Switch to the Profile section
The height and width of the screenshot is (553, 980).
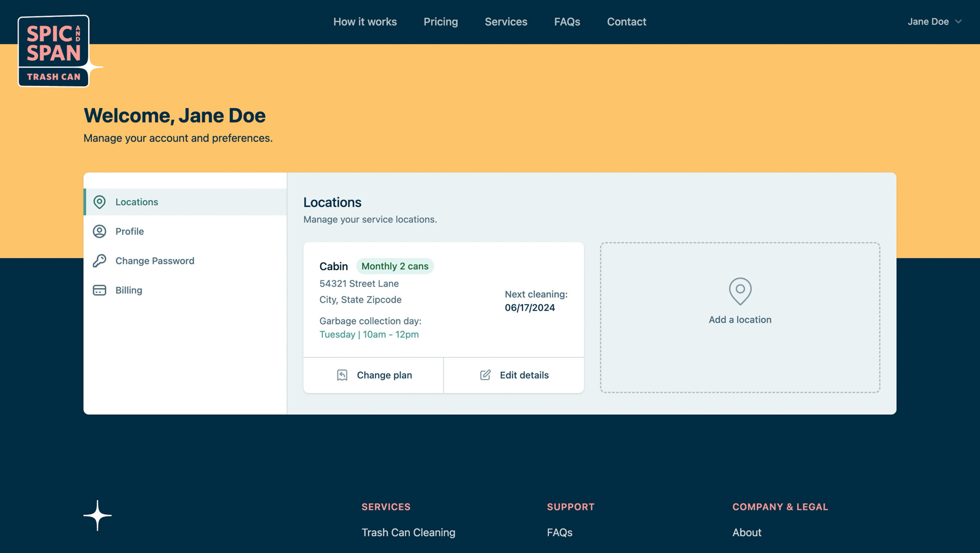click(185, 231)
